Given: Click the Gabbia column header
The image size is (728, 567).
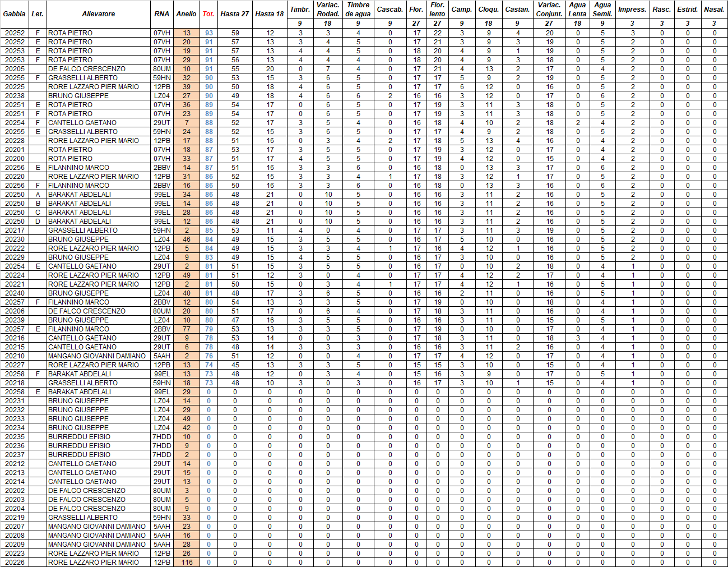Looking at the screenshot, I should tap(15, 14).
